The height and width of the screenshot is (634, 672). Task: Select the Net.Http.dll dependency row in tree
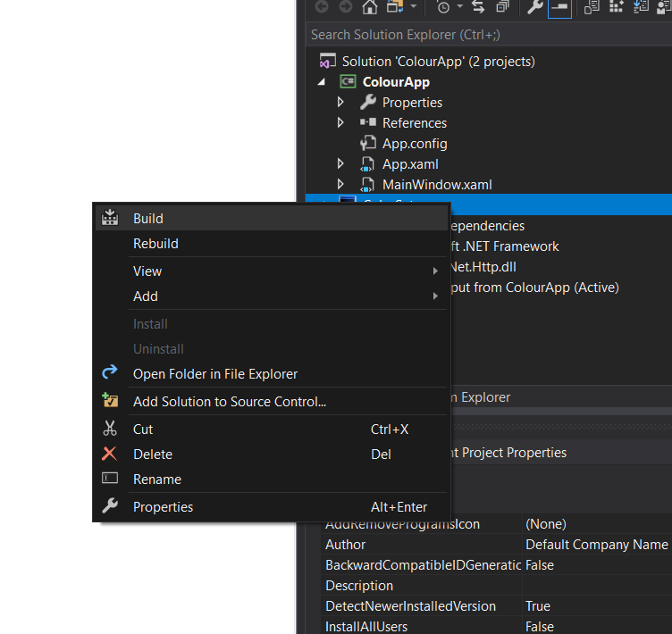(483, 267)
